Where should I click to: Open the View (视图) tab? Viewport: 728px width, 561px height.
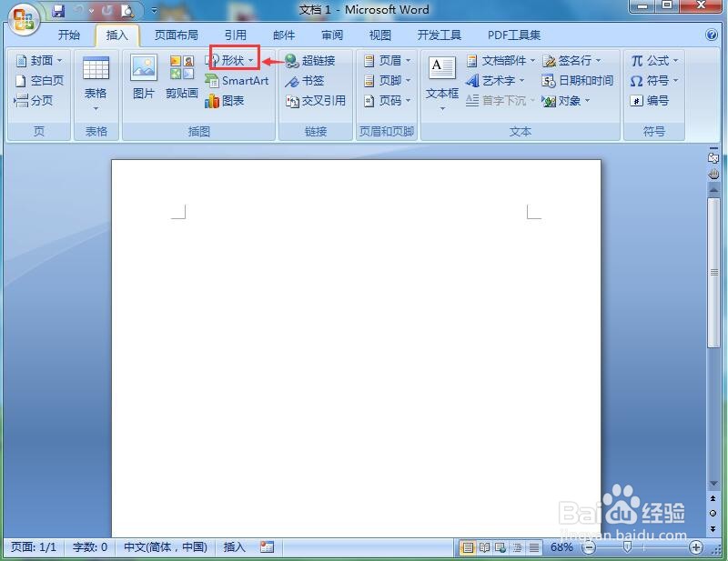[x=379, y=35]
